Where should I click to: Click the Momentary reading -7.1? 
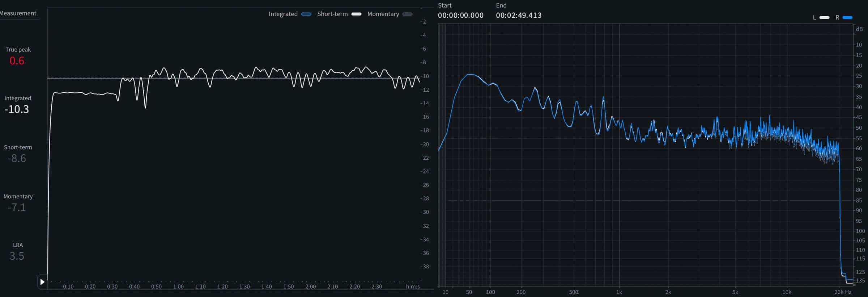point(17,207)
